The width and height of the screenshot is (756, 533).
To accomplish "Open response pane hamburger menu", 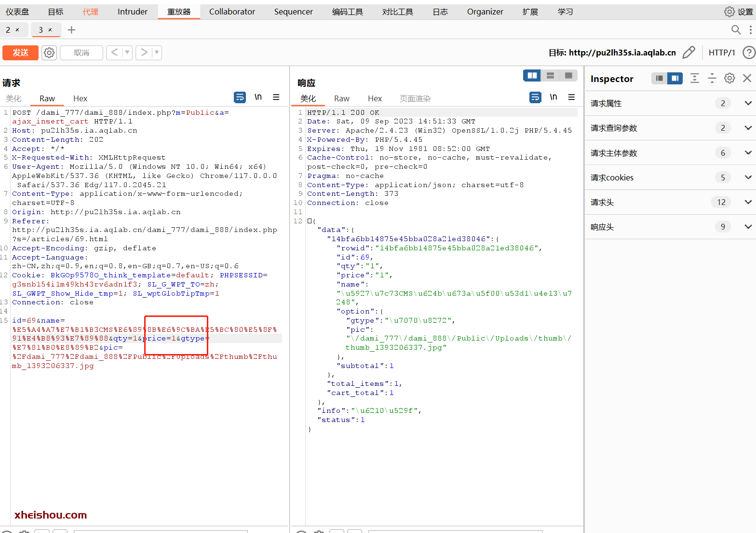I will coord(571,97).
